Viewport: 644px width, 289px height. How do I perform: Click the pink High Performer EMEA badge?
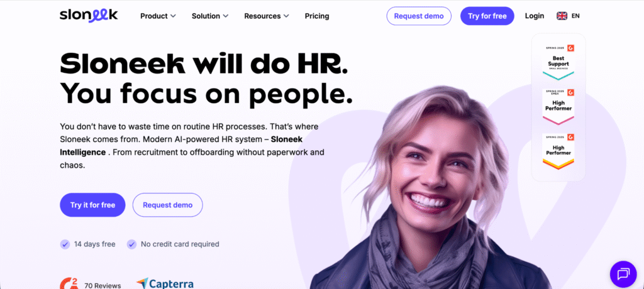[558, 107]
